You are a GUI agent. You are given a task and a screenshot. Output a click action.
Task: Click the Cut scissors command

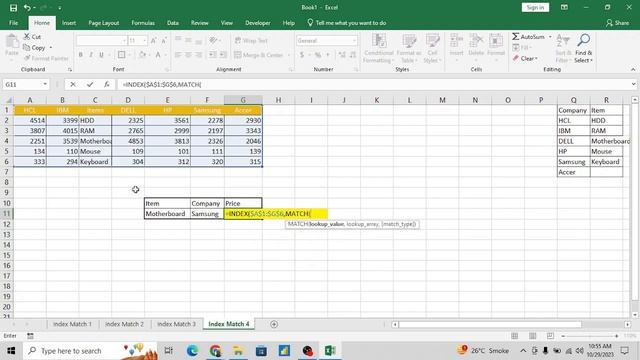point(32,37)
